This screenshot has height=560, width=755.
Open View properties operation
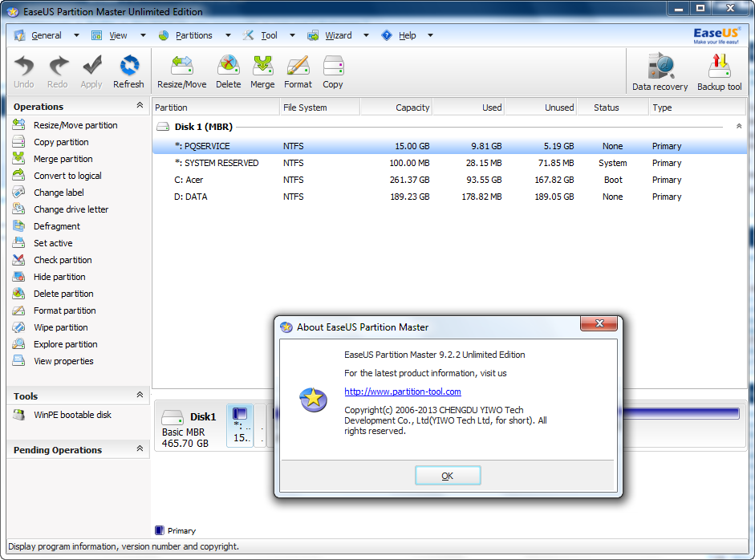(x=63, y=361)
